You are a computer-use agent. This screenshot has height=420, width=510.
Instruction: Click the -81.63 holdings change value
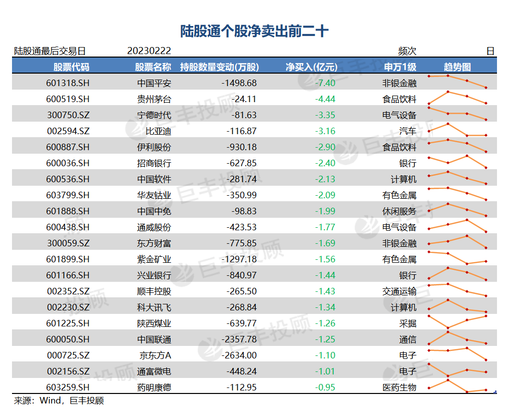coord(244,115)
